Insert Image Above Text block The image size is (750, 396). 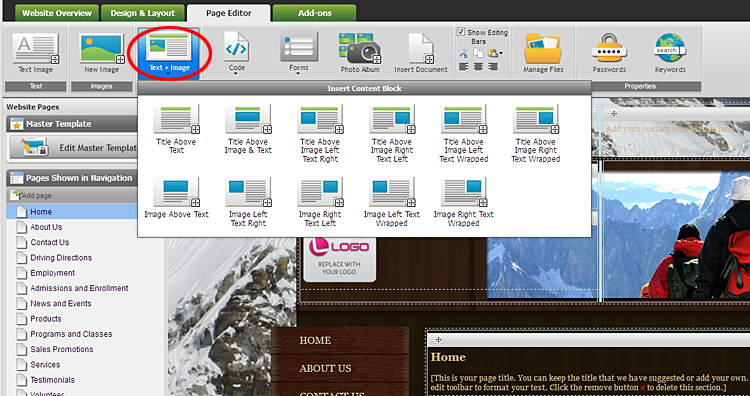click(x=176, y=198)
